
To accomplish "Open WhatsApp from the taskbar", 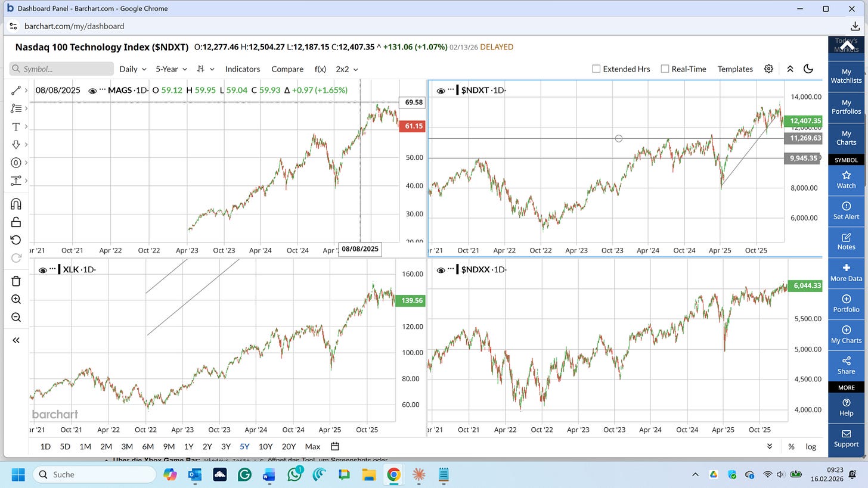I will [295, 474].
